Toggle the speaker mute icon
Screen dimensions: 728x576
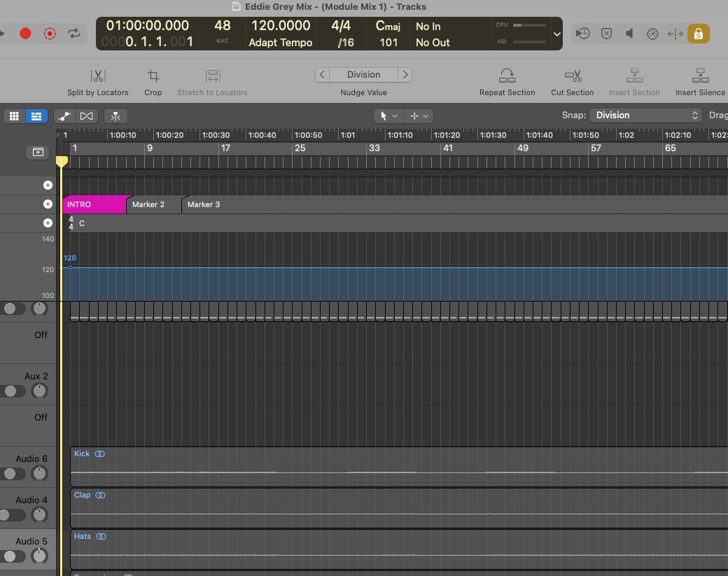pyautogui.click(x=629, y=34)
